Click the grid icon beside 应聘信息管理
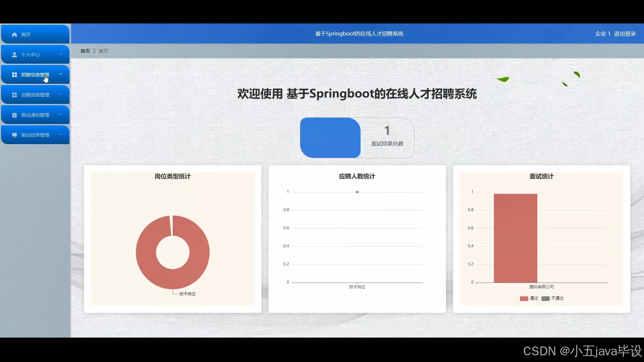 [14, 95]
